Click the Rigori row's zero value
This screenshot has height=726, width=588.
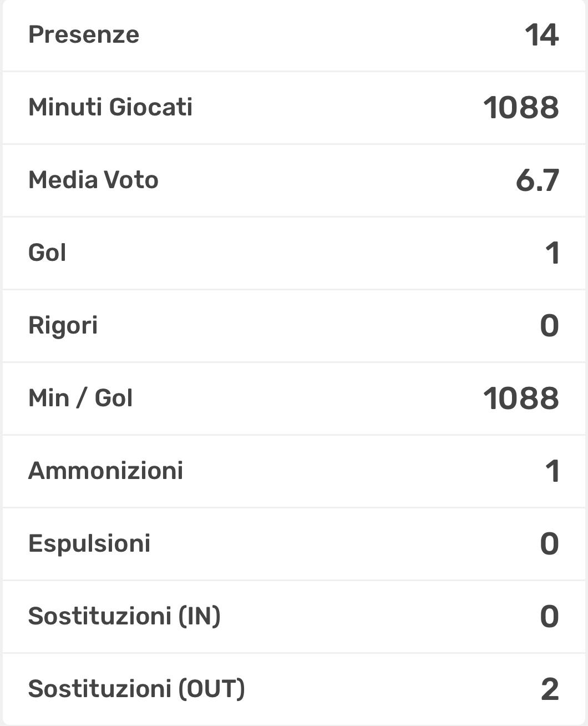[x=549, y=326]
